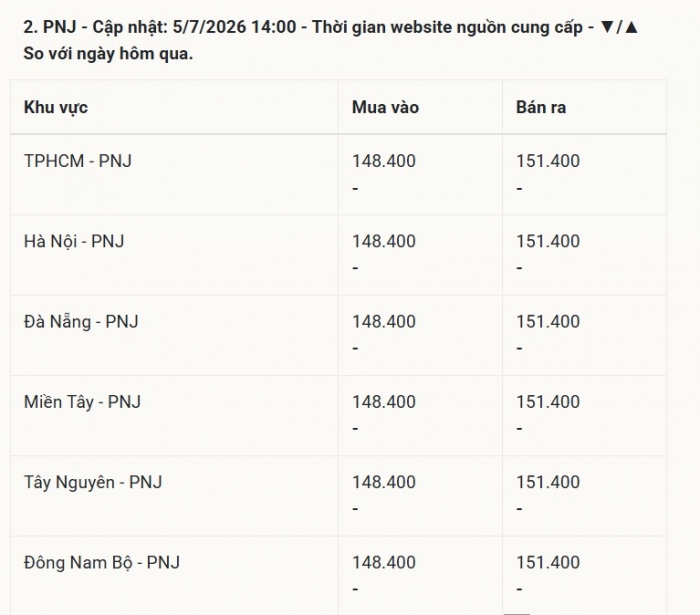Select the 'Miền Tây - PNJ' row label
The width and height of the screenshot is (700, 615).
pos(83,402)
